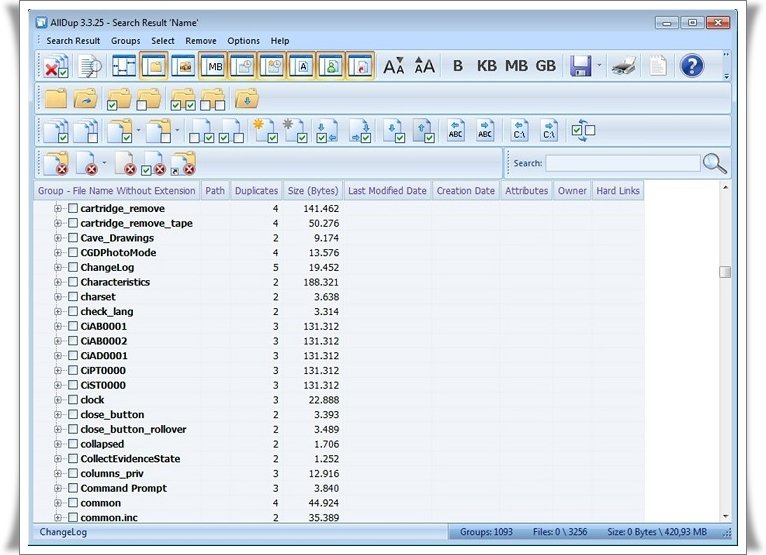Screen dimensions: 766x555
Task: Click the scrollbar down arrow
Action: click(x=725, y=516)
